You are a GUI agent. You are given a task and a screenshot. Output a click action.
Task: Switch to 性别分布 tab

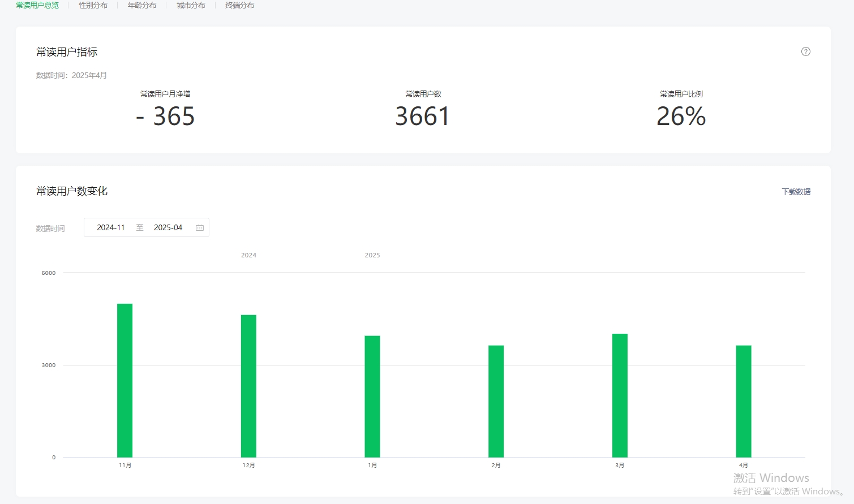[x=93, y=5]
